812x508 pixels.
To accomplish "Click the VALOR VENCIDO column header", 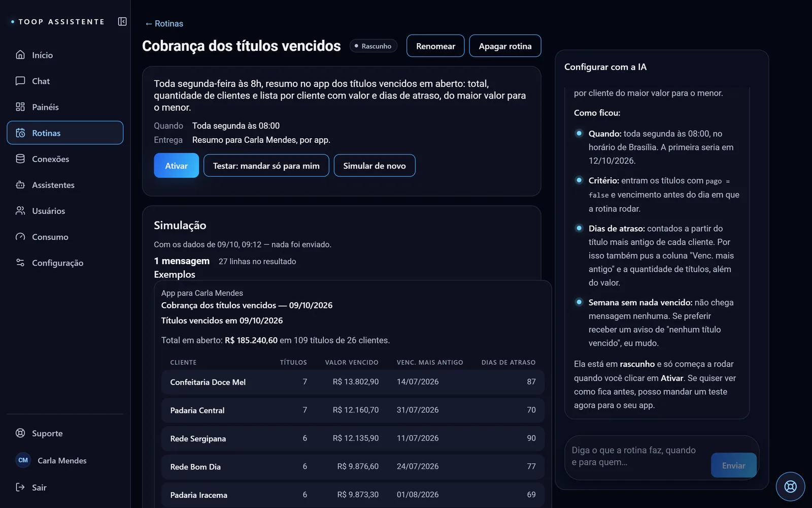I will 352,362.
